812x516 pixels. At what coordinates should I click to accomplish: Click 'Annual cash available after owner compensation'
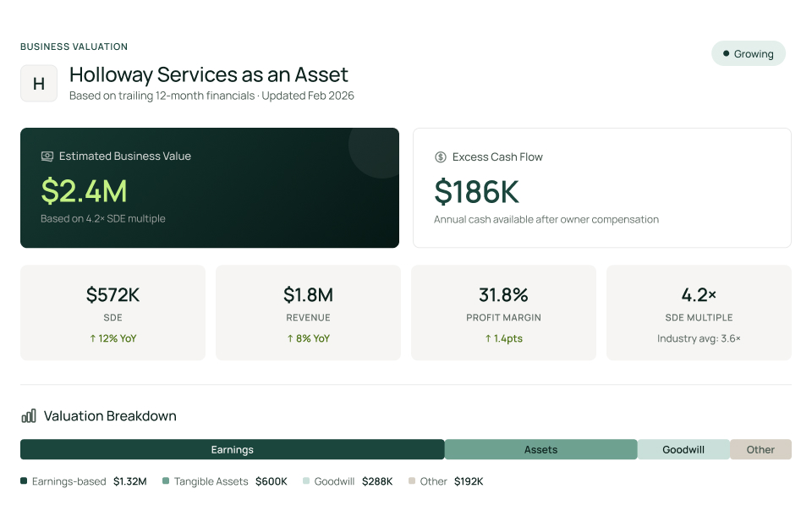(x=546, y=220)
